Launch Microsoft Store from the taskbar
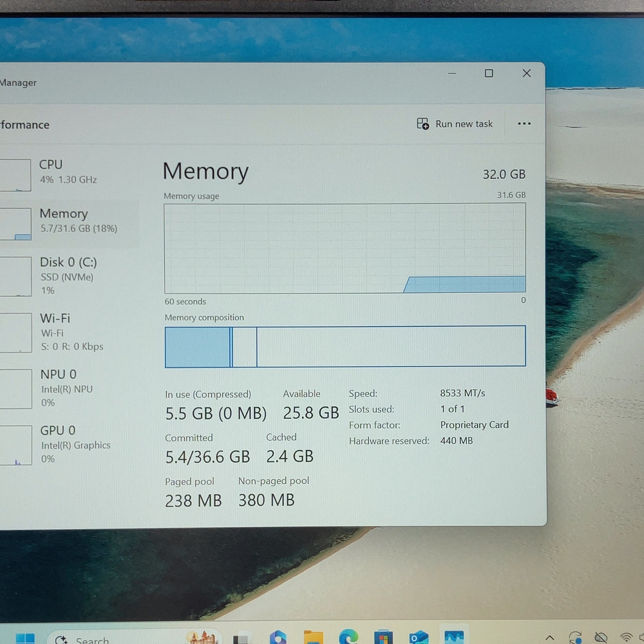Screen dimensions: 644x644 [x=383, y=637]
